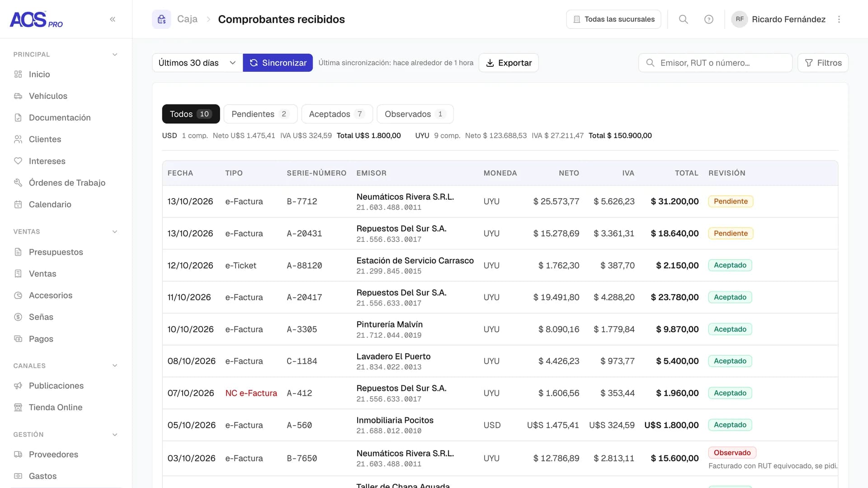The width and height of the screenshot is (868, 488).
Task: Go to Caja in the breadcrumb
Action: pyautogui.click(x=187, y=19)
